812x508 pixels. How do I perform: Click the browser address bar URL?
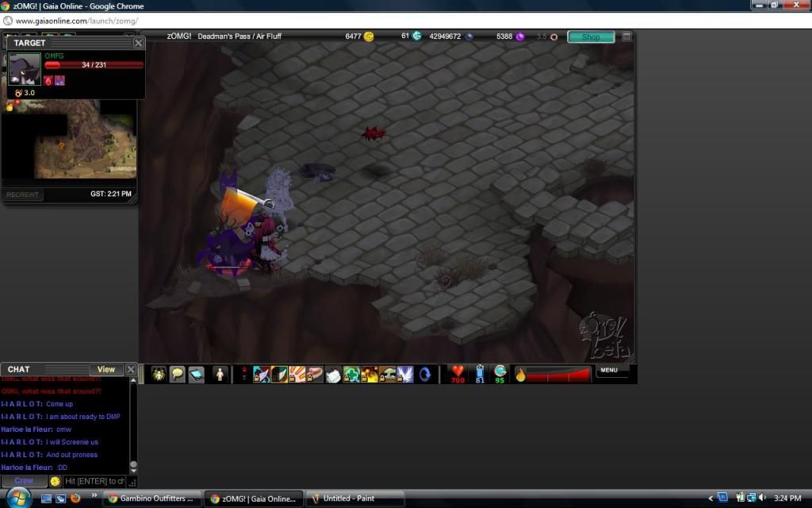pyautogui.click(x=77, y=21)
